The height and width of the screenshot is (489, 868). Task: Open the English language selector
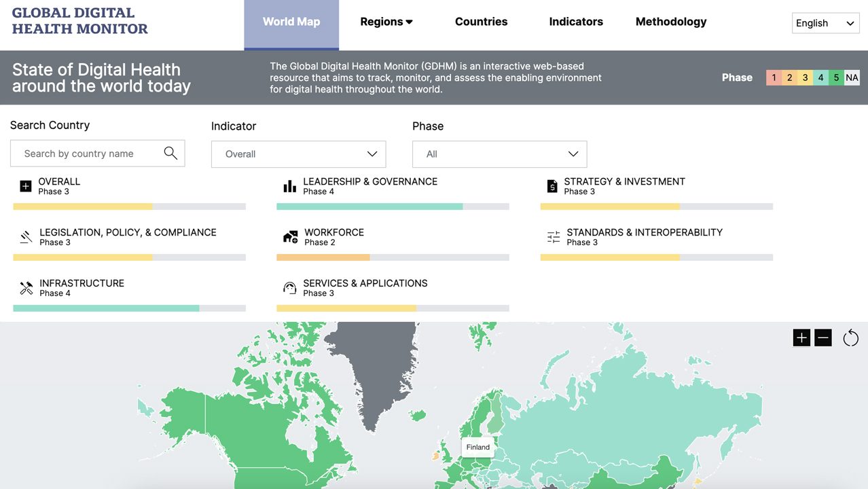825,23
